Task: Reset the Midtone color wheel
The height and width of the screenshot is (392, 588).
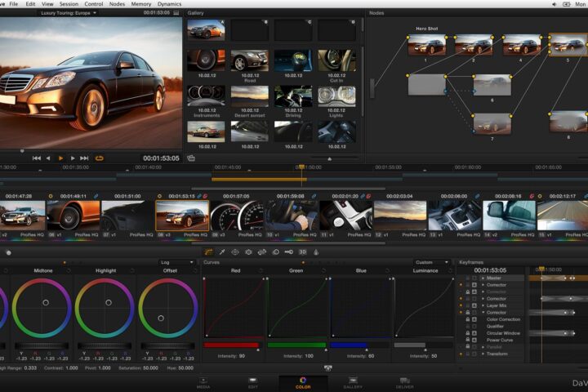Action: pyautogui.click(x=69, y=270)
